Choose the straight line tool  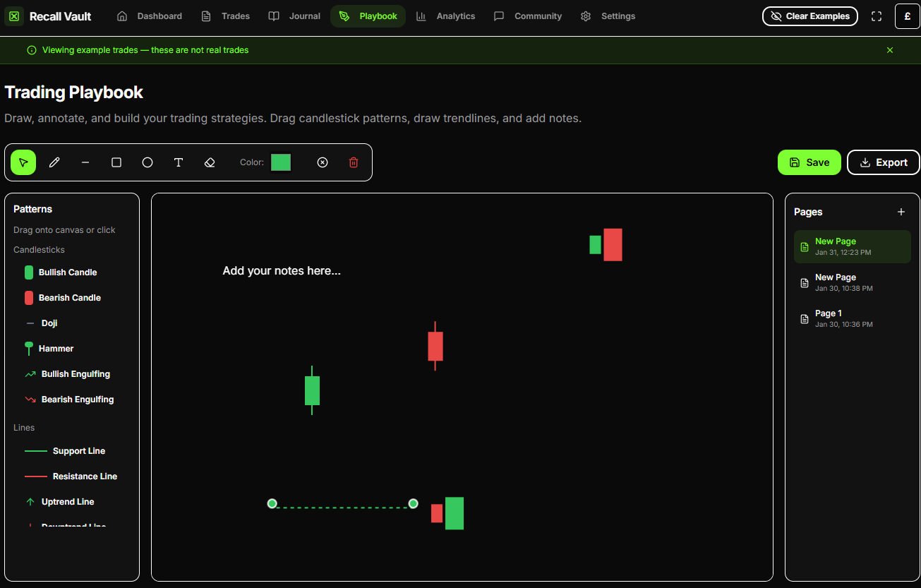coord(85,162)
